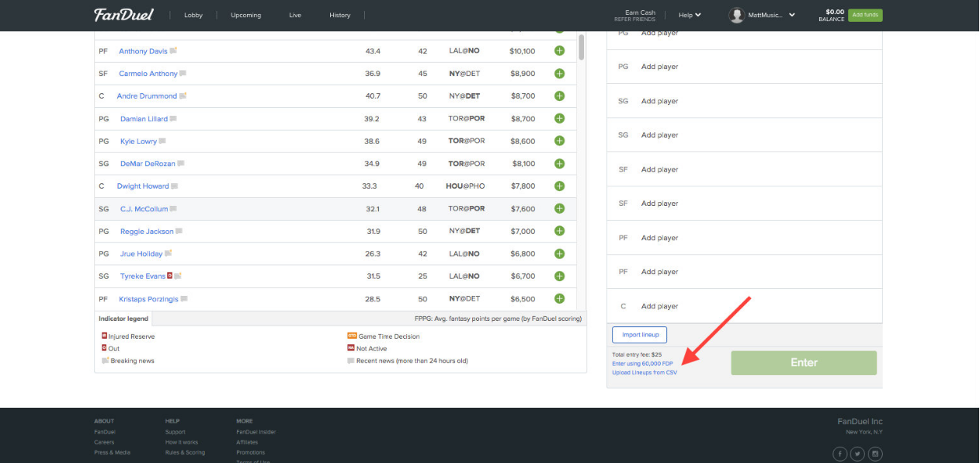Click the FanDuel logo in the header
The height and width of the screenshot is (463, 980).
[123, 14]
